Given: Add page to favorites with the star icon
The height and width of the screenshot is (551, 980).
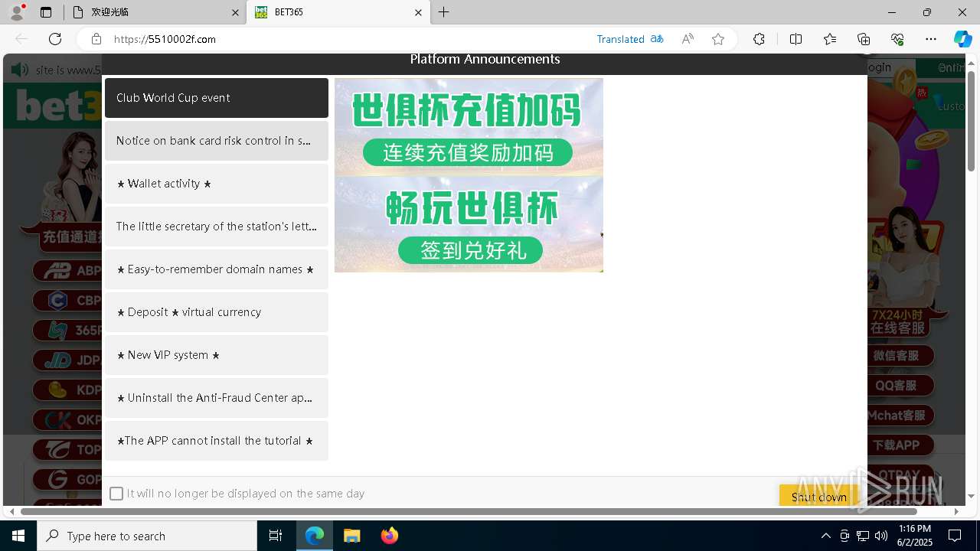Looking at the screenshot, I should pyautogui.click(x=718, y=39).
